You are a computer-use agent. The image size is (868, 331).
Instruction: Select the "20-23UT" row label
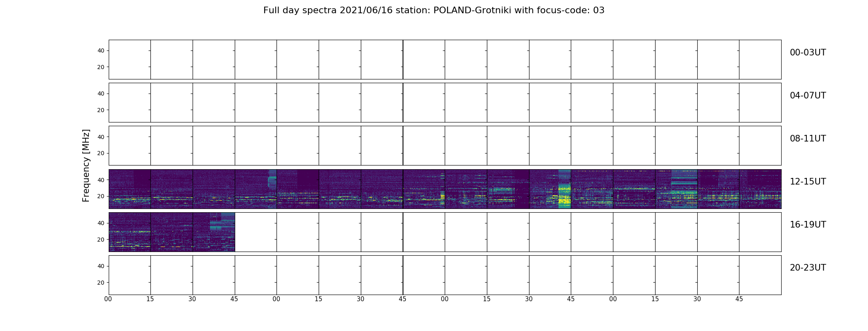click(808, 268)
